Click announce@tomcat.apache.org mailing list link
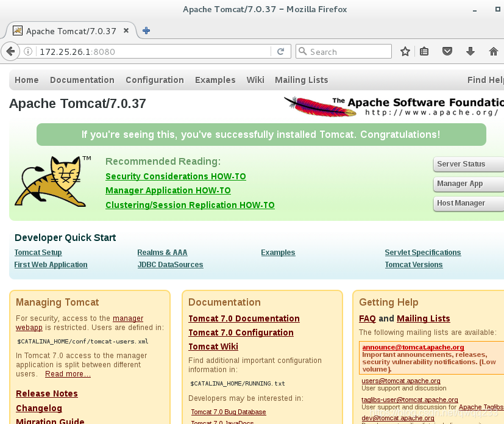The width and height of the screenshot is (504, 424). click(x=413, y=347)
